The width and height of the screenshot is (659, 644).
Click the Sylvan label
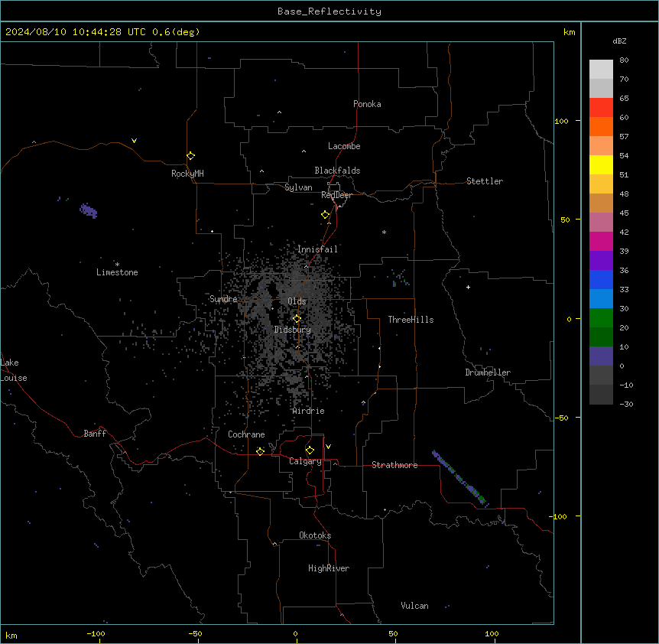click(298, 187)
